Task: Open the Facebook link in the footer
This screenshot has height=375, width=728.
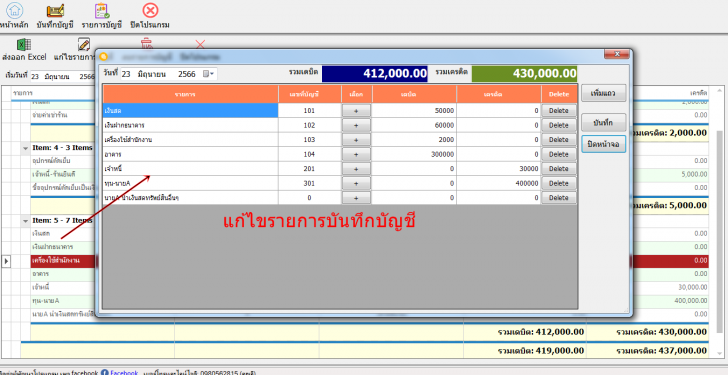Action: (124, 372)
